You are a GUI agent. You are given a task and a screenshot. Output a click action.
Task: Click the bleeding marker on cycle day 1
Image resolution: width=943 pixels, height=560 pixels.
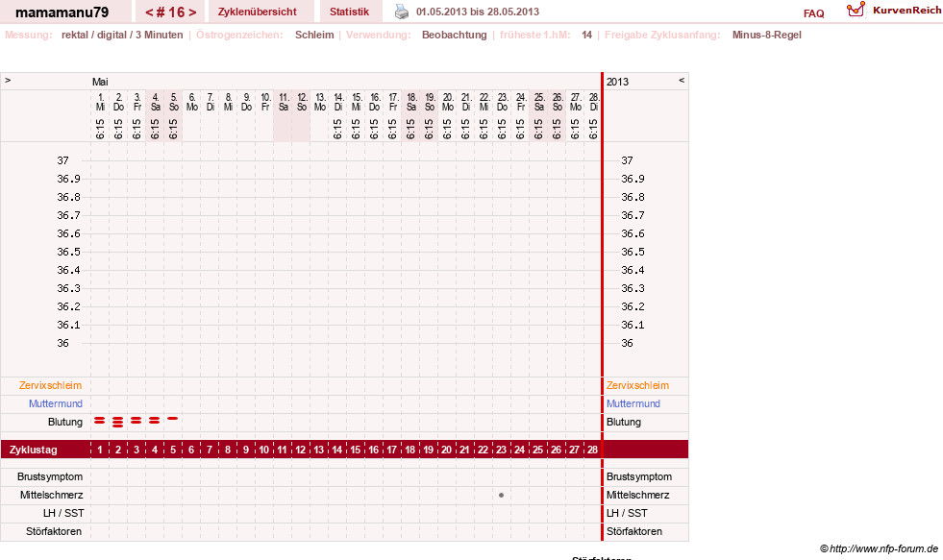(x=100, y=421)
